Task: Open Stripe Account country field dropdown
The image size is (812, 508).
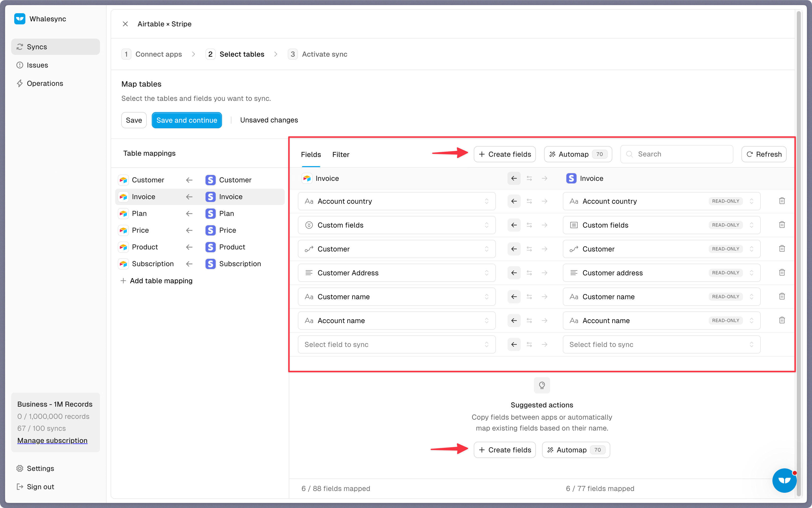Action: pyautogui.click(x=661, y=201)
